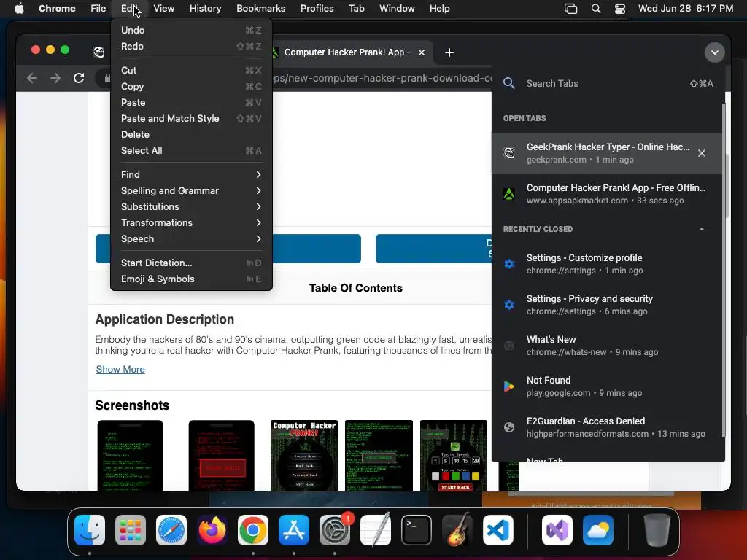Open a new tab with plus button
Image resolution: width=747 pixels, height=560 pixels.
(449, 52)
